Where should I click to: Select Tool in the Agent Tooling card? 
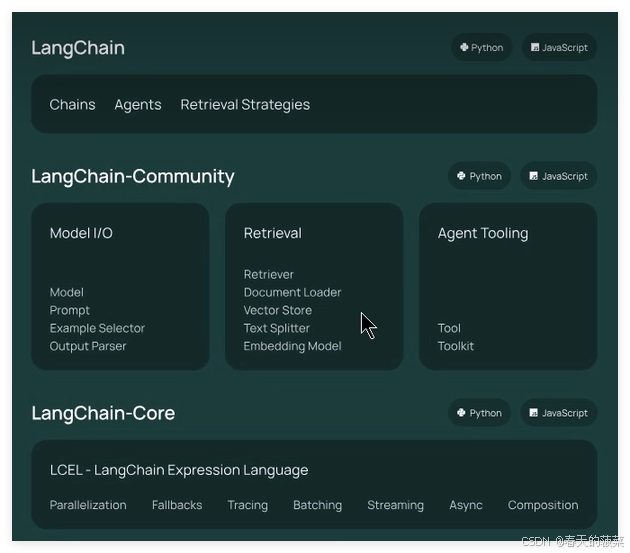pyautogui.click(x=449, y=328)
